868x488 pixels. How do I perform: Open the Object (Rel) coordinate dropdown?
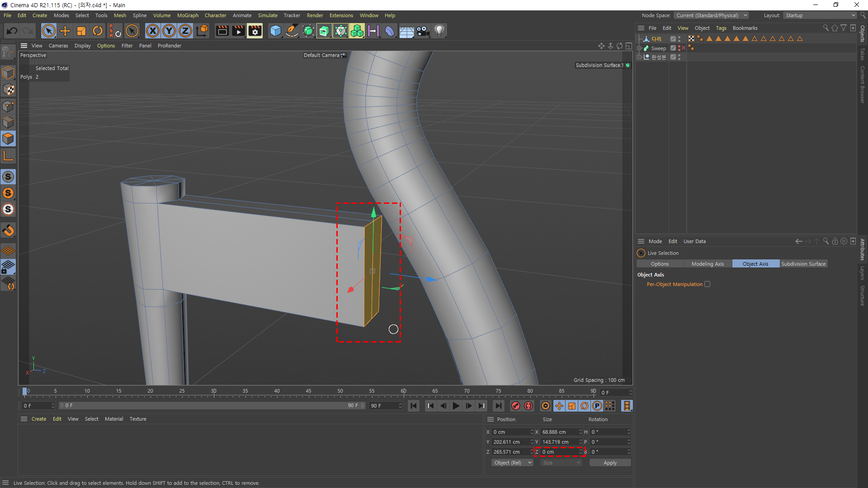512,463
